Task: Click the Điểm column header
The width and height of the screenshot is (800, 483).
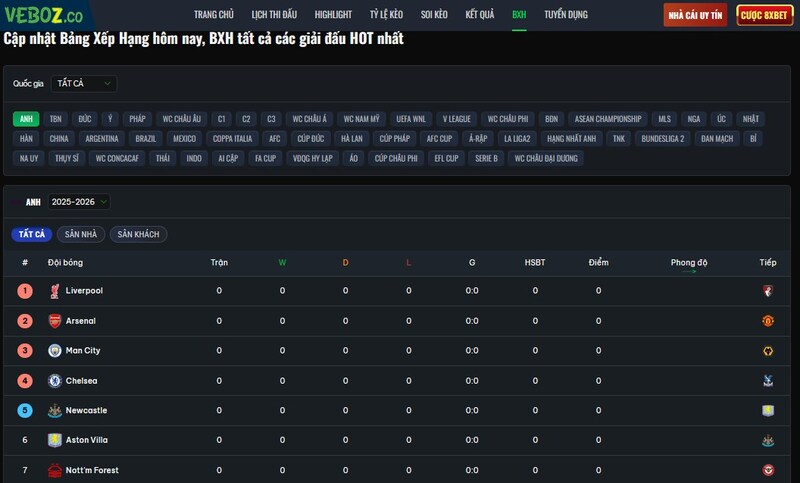Action: (x=598, y=262)
